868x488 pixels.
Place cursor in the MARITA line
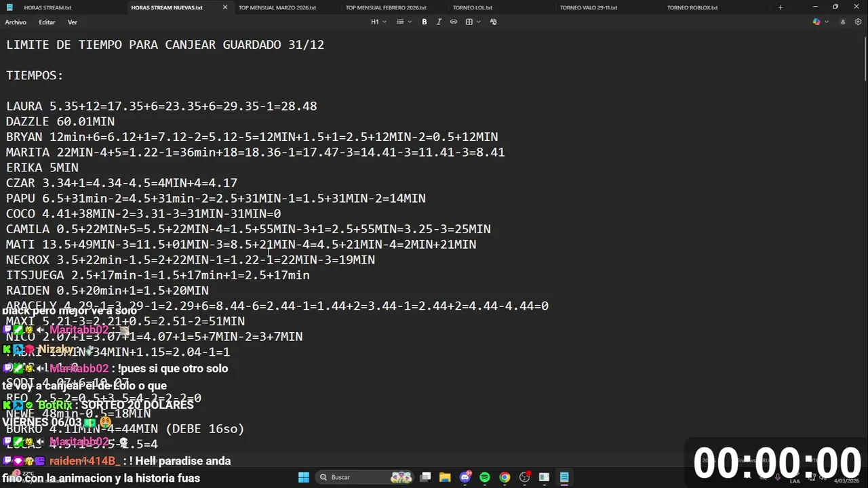click(256, 152)
